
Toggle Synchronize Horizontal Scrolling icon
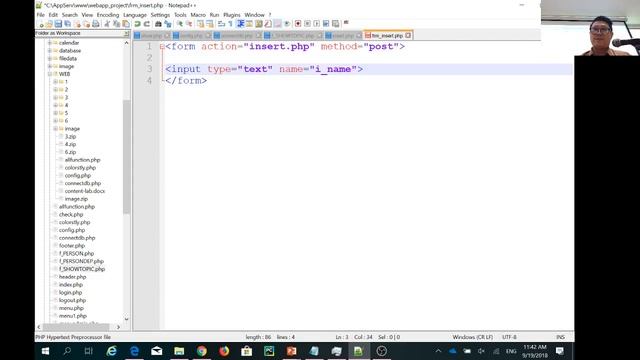click(x=210, y=24)
